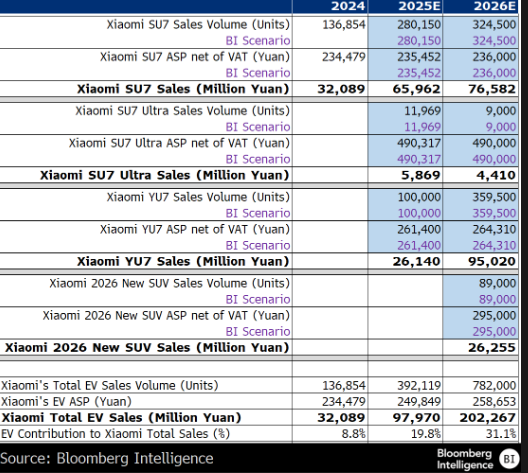Select 32,089 in the SU7 Sales row
The image size is (528, 473).
(x=341, y=89)
